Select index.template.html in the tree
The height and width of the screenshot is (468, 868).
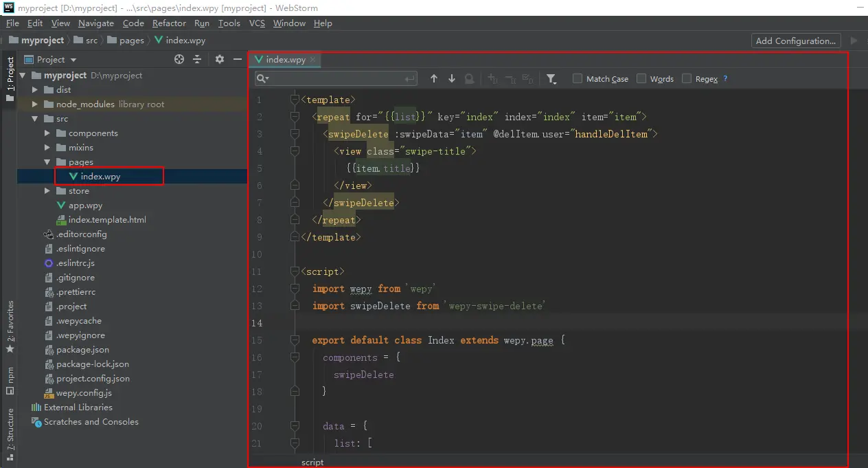106,219
